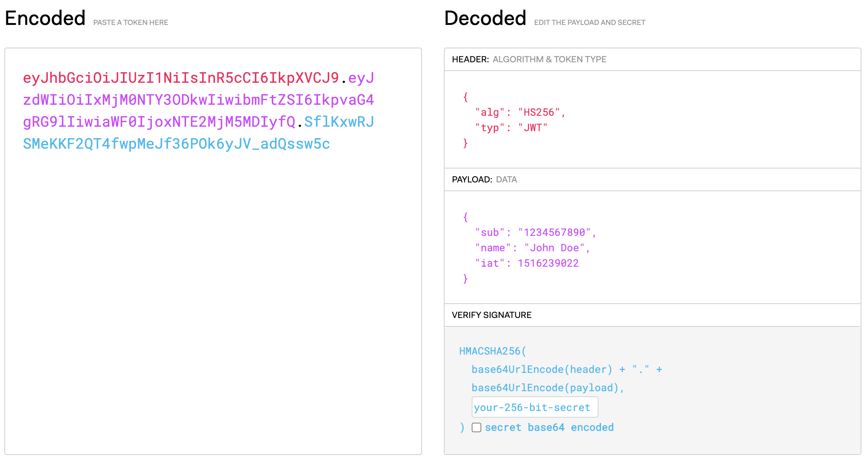The height and width of the screenshot is (463, 868).
Task: Click the red encoded header token segment
Action: pyautogui.click(x=181, y=78)
